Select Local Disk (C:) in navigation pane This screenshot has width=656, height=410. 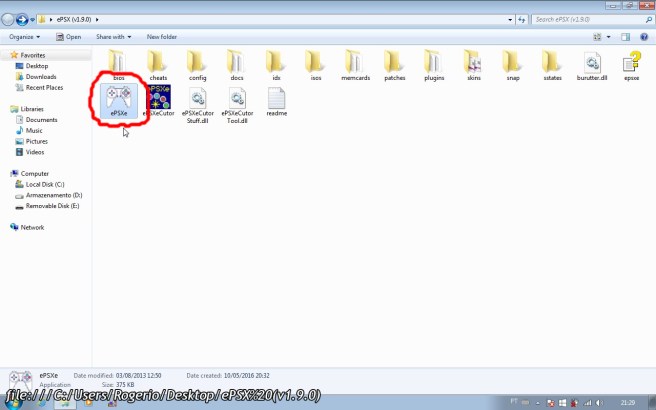pos(44,184)
